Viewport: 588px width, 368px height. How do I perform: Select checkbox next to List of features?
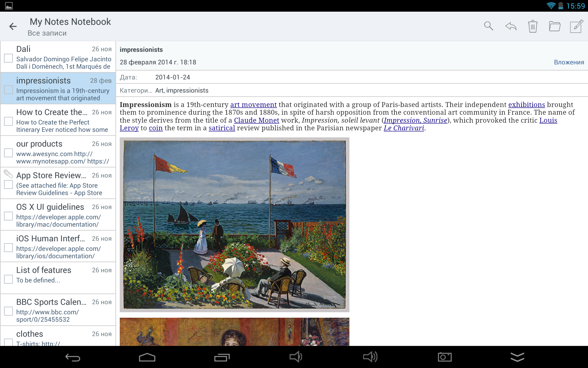[x=9, y=279]
